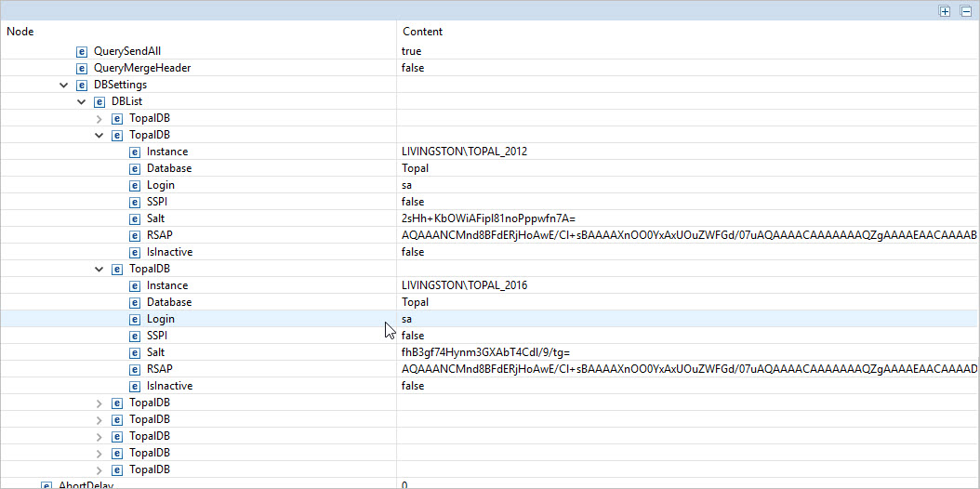The height and width of the screenshot is (489, 980).
Task: Expand the first collapsed TopalDB under DBList
Action: [99, 118]
